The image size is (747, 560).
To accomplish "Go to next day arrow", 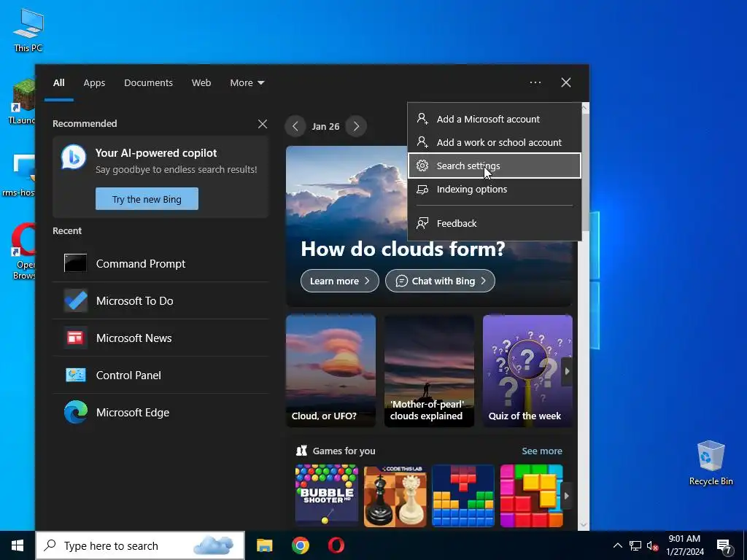I will coord(356,126).
